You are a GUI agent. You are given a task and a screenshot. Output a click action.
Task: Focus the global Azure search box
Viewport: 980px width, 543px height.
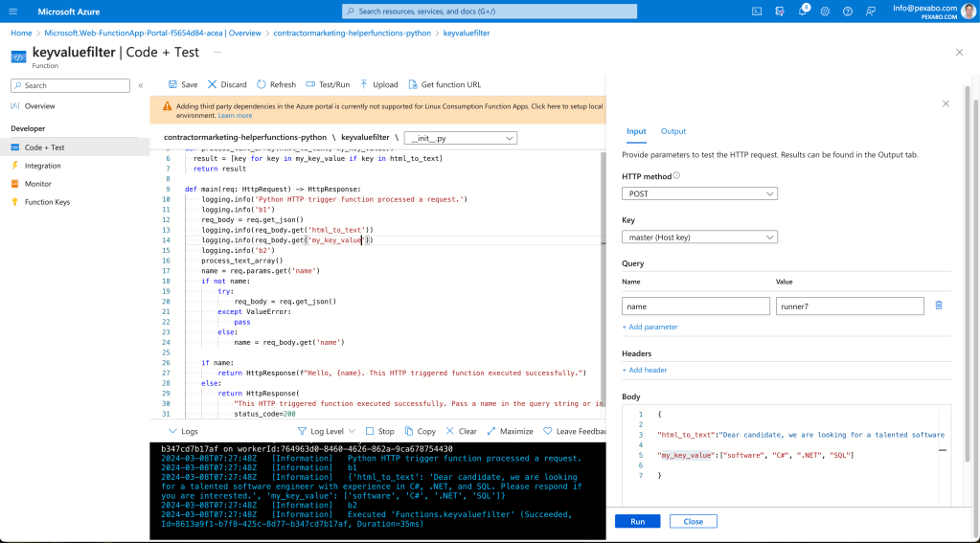click(x=490, y=11)
